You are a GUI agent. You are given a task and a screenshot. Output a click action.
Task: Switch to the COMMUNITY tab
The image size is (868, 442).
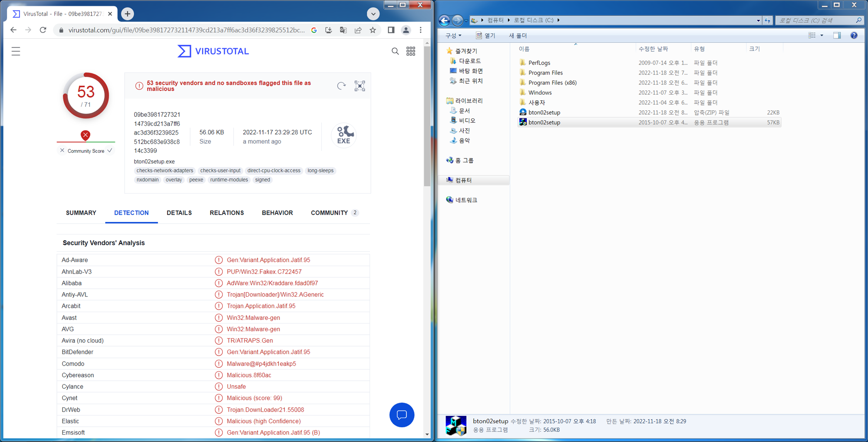tap(334, 213)
